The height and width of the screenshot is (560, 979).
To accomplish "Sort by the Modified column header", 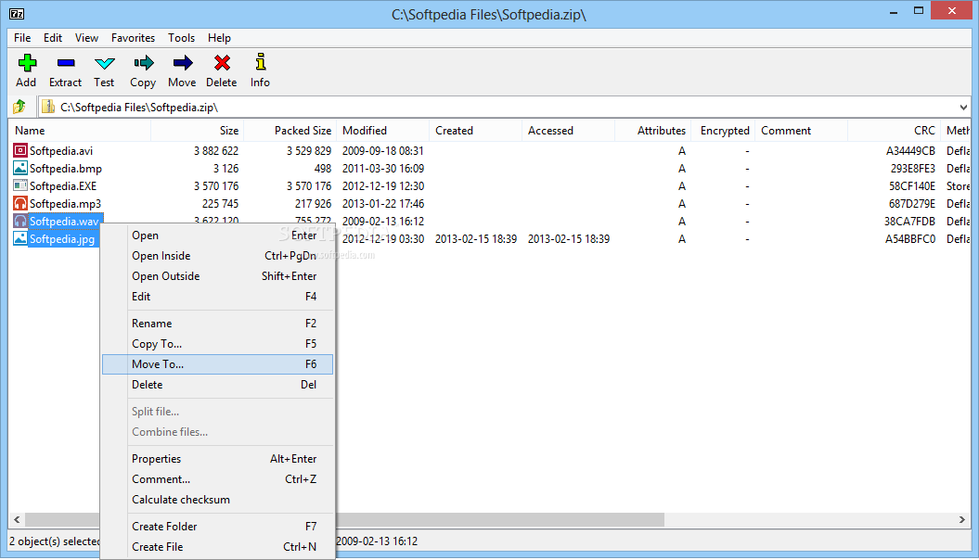I will pyautogui.click(x=383, y=131).
